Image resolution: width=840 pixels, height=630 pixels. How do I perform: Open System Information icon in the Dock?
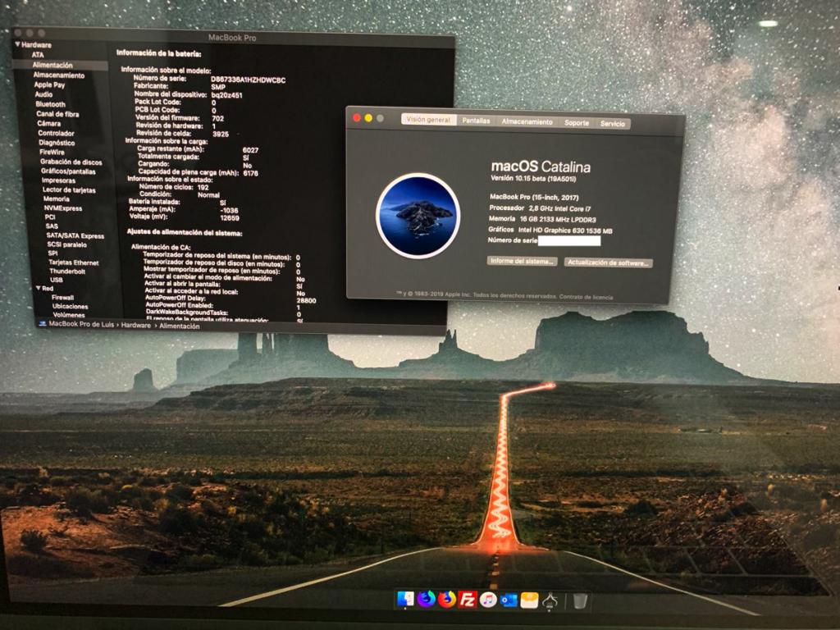click(x=550, y=601)
